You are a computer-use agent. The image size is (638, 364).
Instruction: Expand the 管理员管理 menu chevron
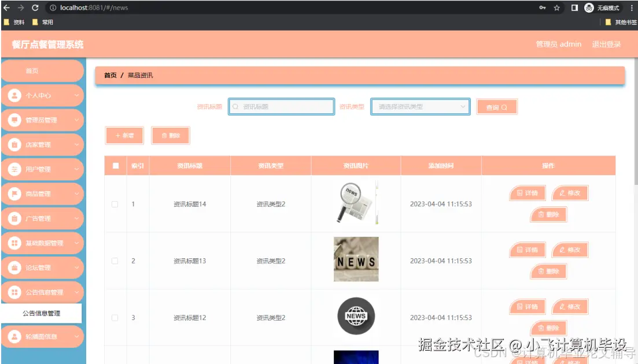pyautogui.click(x=76, y=120)
